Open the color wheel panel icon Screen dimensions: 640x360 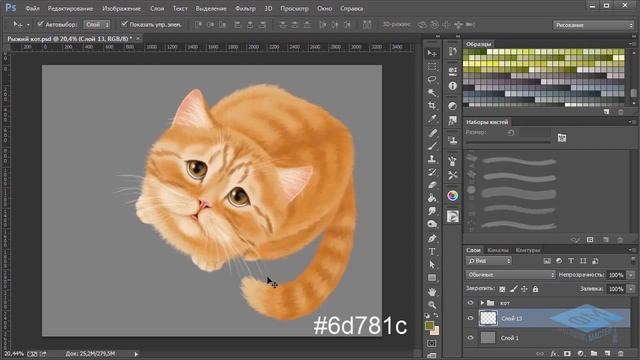[x=452, y=196]
